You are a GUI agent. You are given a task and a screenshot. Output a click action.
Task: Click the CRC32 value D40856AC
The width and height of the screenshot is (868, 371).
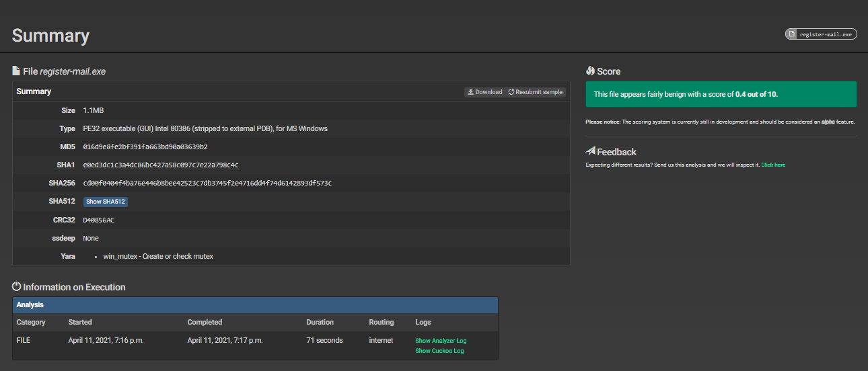[98, 220]
